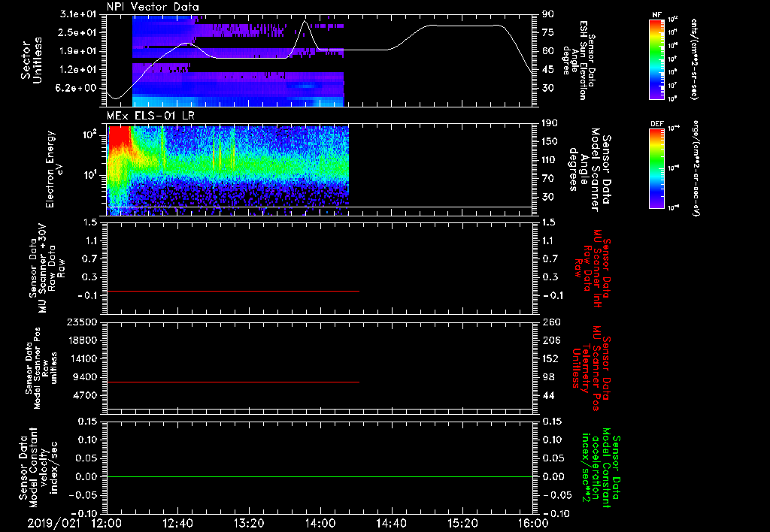Click the "16:00" time tick label
The image size is (770, 532).
(x=533, y=524)
